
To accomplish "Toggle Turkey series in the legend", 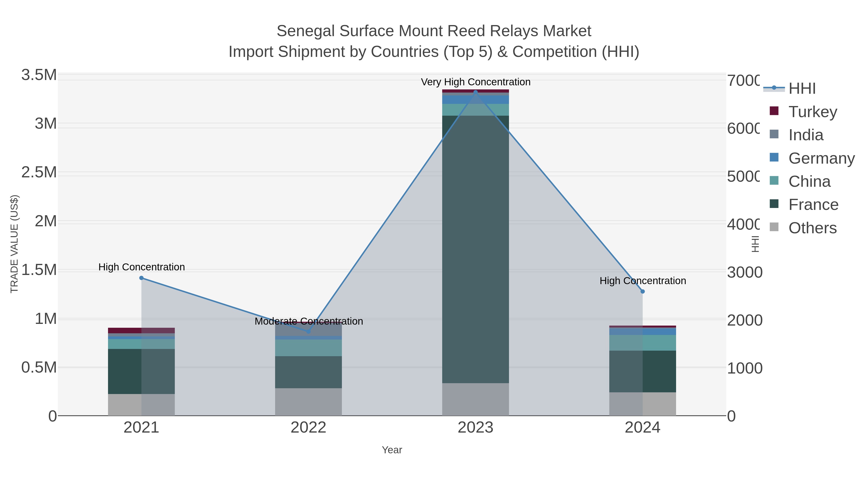I will point(804,112).
